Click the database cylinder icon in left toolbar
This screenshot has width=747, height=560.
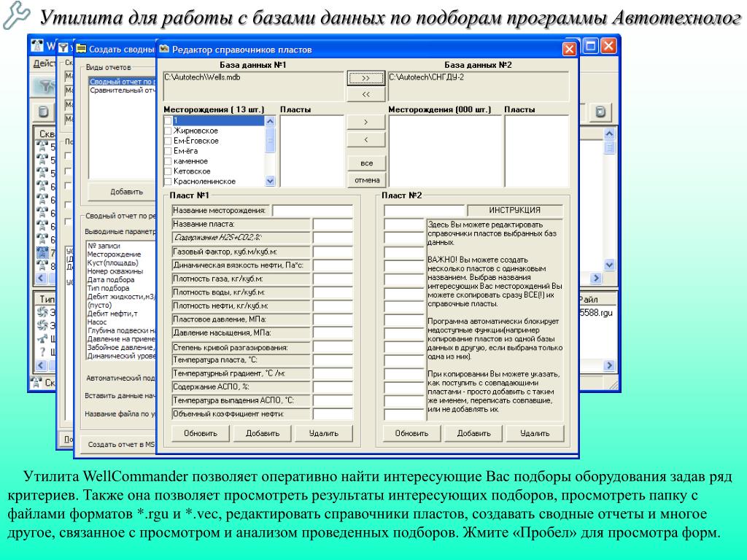click(43, 112)
